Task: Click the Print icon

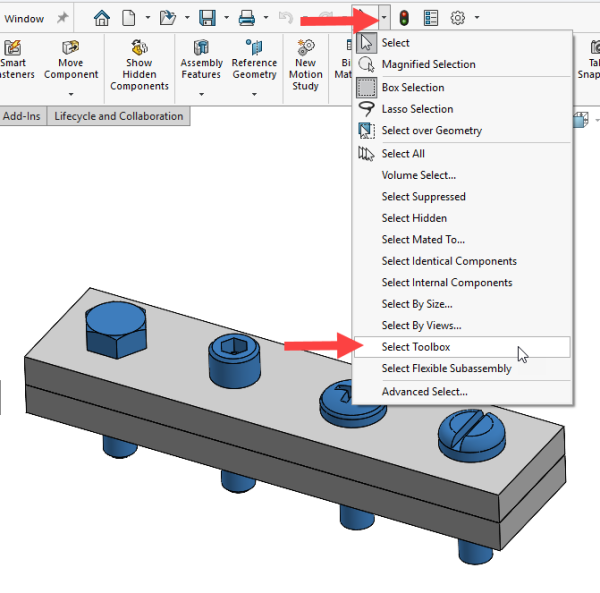Action: [x=247, y=17]
